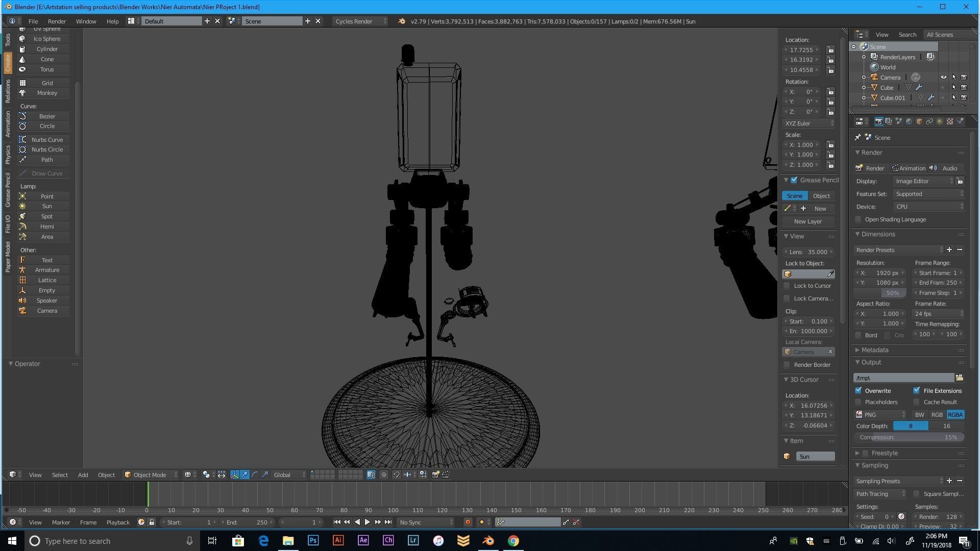The width and height of the screenshot is (980, 551).
Task: Select RGBA color output mode
Action: pos(954,415)
